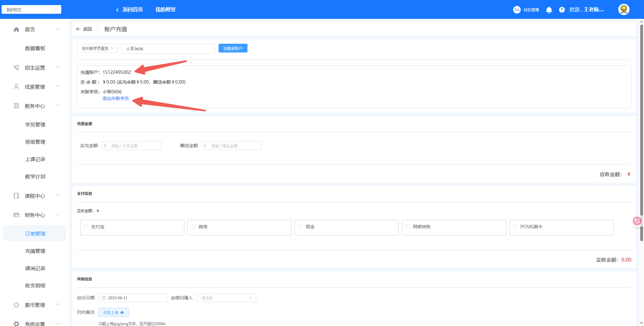Open 收支明细 in the sidebar
Viewport: 644px width, 326px height.
click(35, 286)
